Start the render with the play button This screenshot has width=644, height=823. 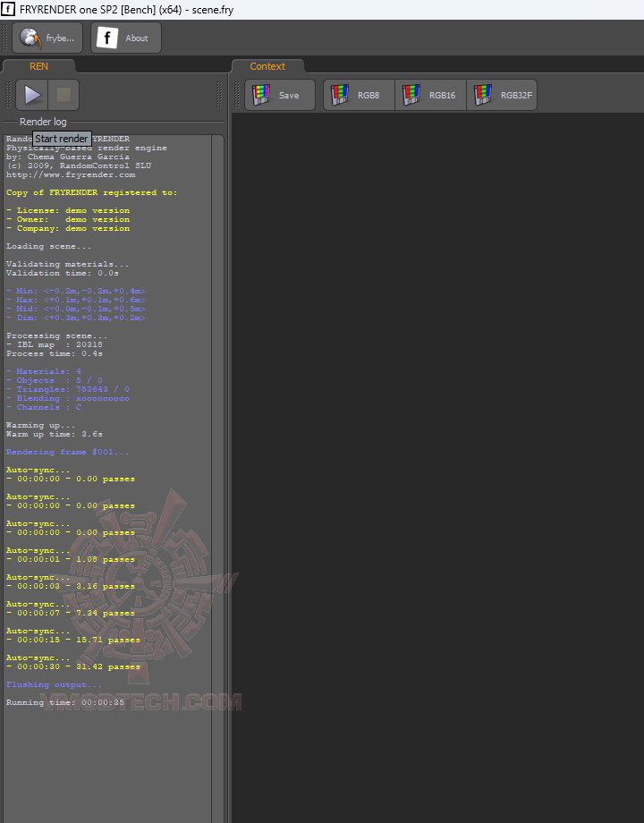(x=32, y=95)
